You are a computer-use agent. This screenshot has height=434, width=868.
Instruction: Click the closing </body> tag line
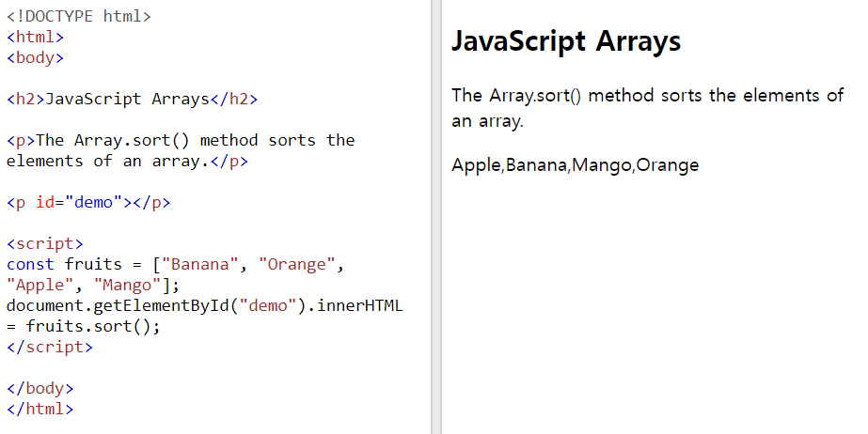[39, 388]
